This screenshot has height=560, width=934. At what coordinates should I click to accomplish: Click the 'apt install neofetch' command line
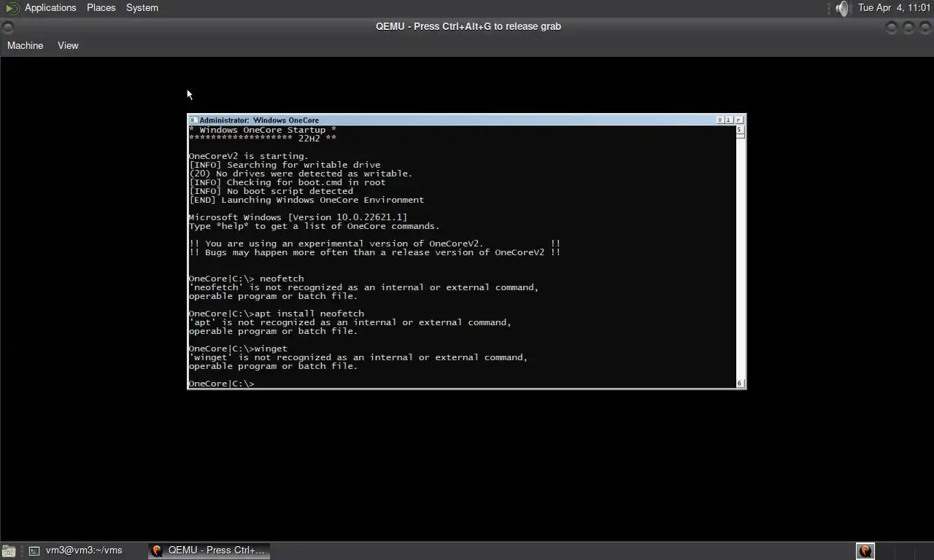(276, 314)
